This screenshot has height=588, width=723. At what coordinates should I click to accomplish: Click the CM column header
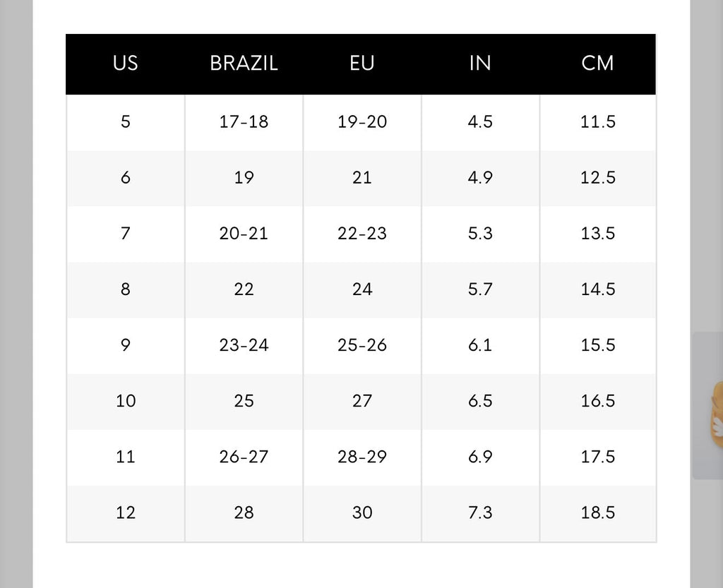[x=597, y=64]
